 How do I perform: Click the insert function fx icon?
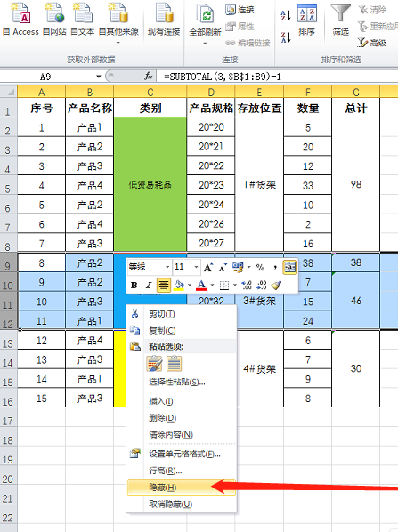[x=149, y=76]
